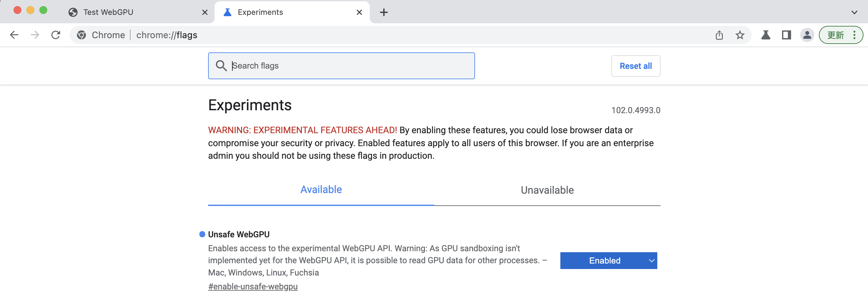Screen dimensions: 868x302
Task: Click the share icon in address bar
Action: (x=719, y=35)
